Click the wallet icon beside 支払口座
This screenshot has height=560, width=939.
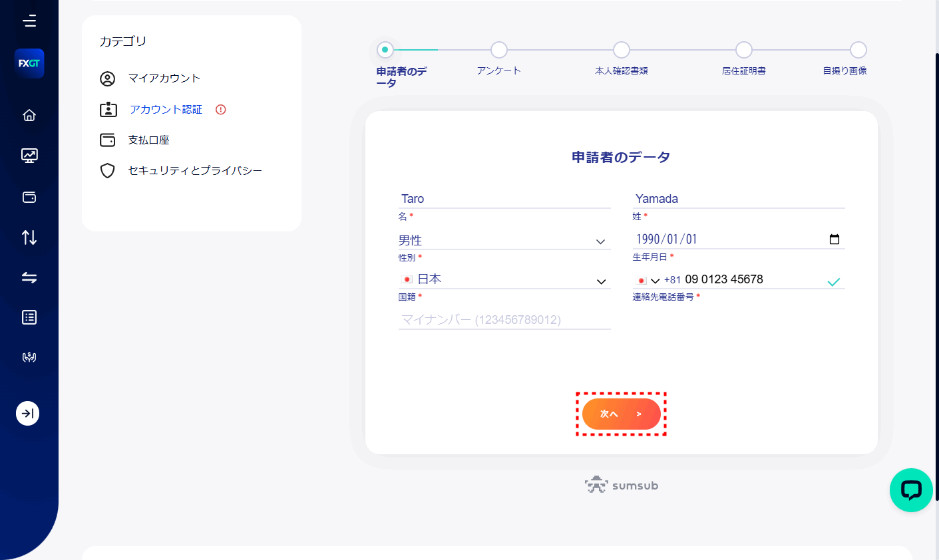(108, 140)
